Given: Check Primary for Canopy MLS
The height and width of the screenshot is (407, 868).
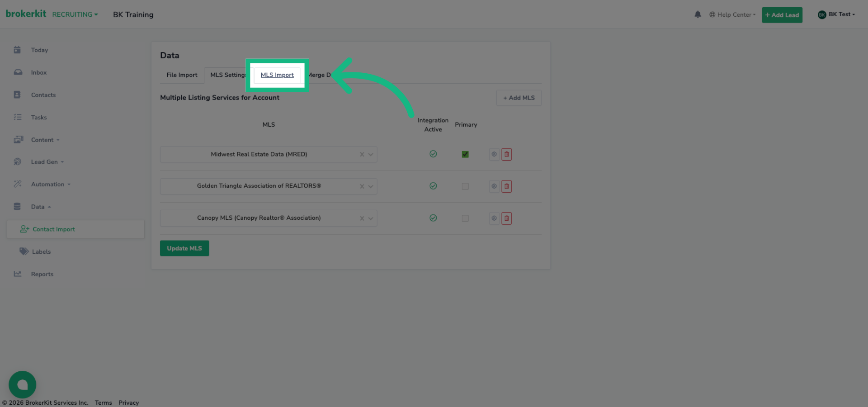Looking at the screenshot, I should [465, 218].
